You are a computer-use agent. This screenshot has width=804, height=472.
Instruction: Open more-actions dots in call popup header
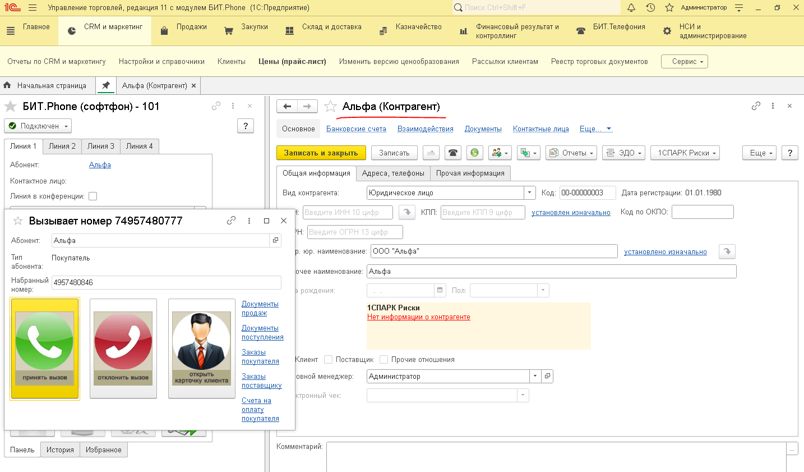[249, 220]
